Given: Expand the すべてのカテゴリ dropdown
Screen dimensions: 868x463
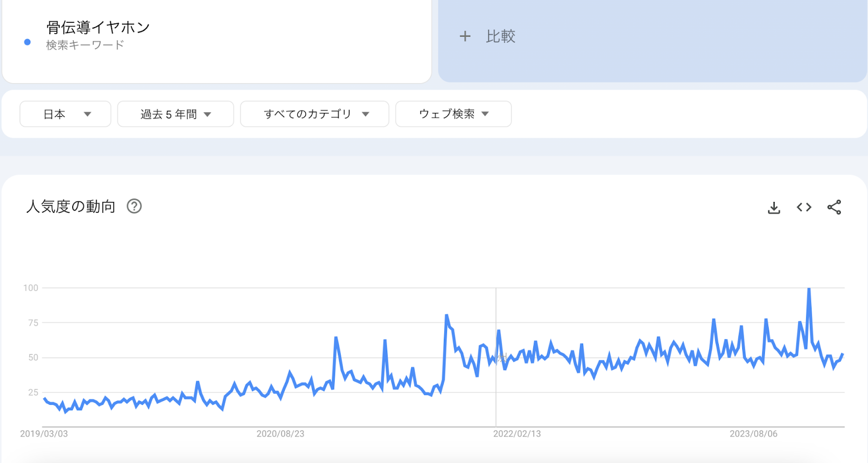Looking at the screenshot, I should coord(315,114).
